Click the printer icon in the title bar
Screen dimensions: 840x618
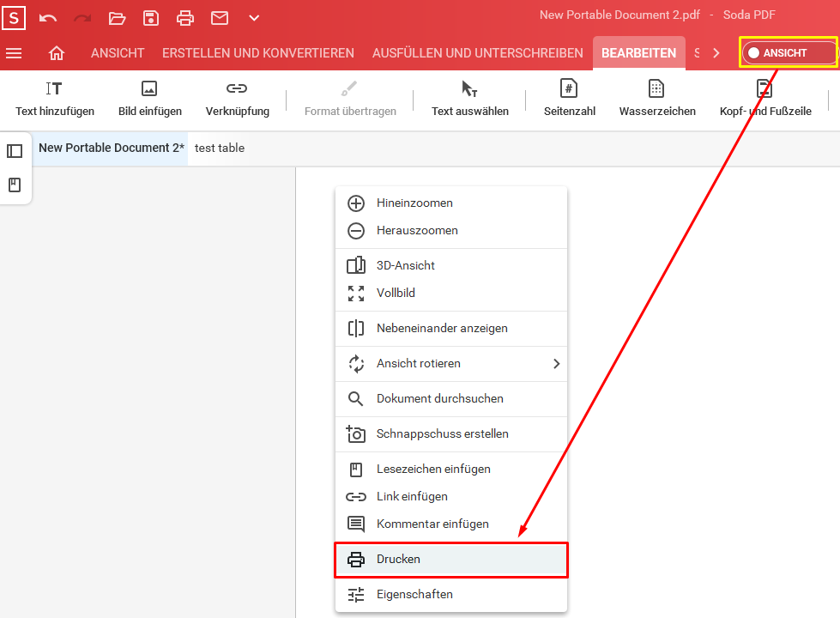[x=185, y=18]
